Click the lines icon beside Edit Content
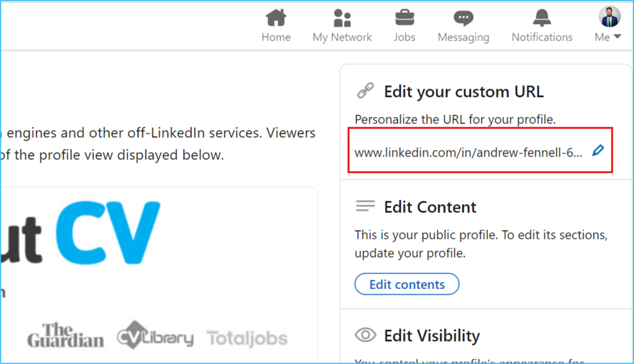This screenshot has width=634, height=364. pos(366,206)
